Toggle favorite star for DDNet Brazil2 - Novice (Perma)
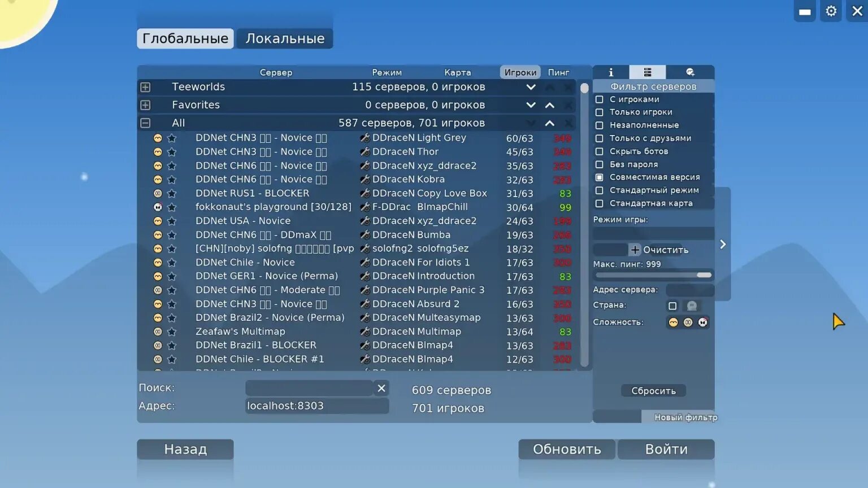The height and width of the screenshot is (488, 868). (x=172, y=318)
